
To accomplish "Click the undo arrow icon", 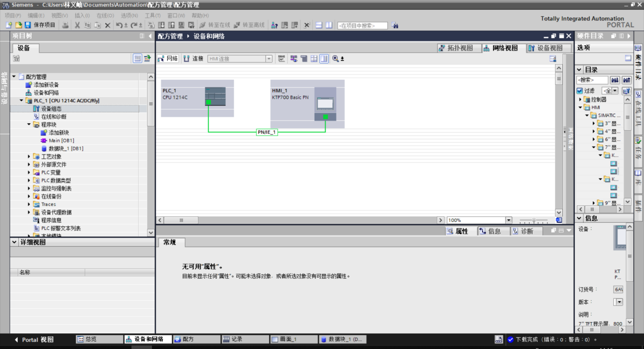I will click(x=120, y=25).
